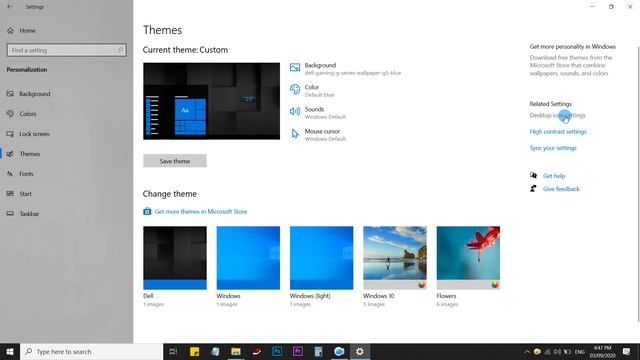Show hidden system tray icons

click(527, 351)
